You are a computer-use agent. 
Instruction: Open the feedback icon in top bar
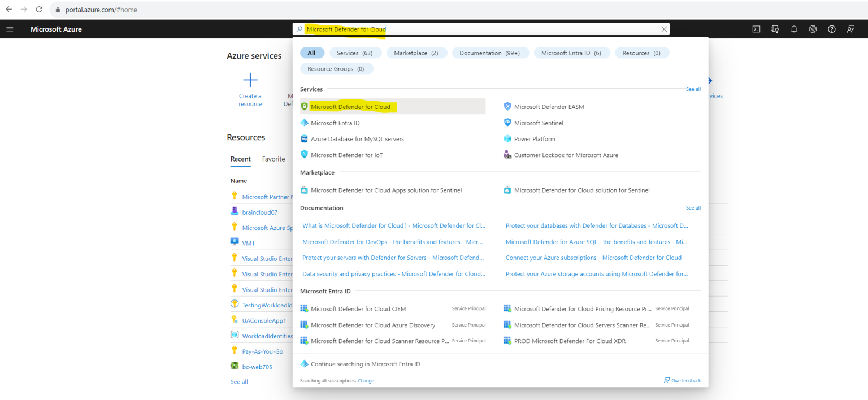pos(850,29)
